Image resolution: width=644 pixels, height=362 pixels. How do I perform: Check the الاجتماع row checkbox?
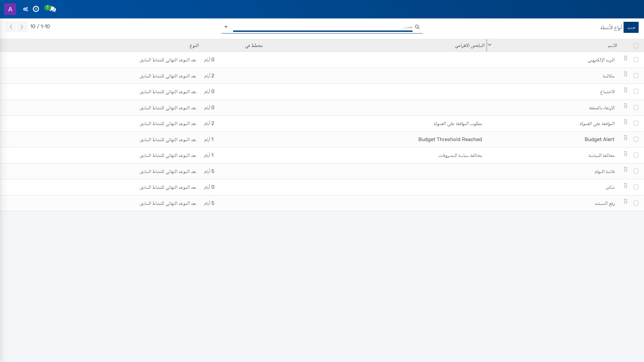(x=636, y=92)
